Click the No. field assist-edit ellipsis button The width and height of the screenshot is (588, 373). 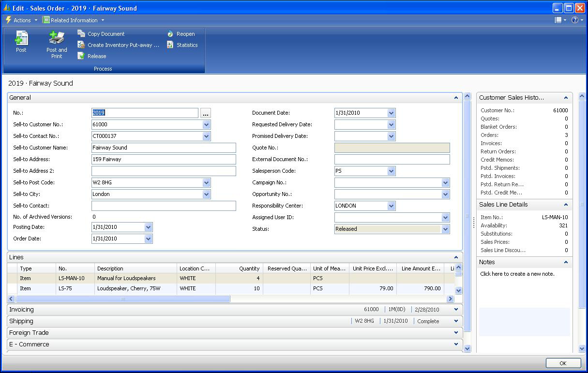click(x=206, y=113)
